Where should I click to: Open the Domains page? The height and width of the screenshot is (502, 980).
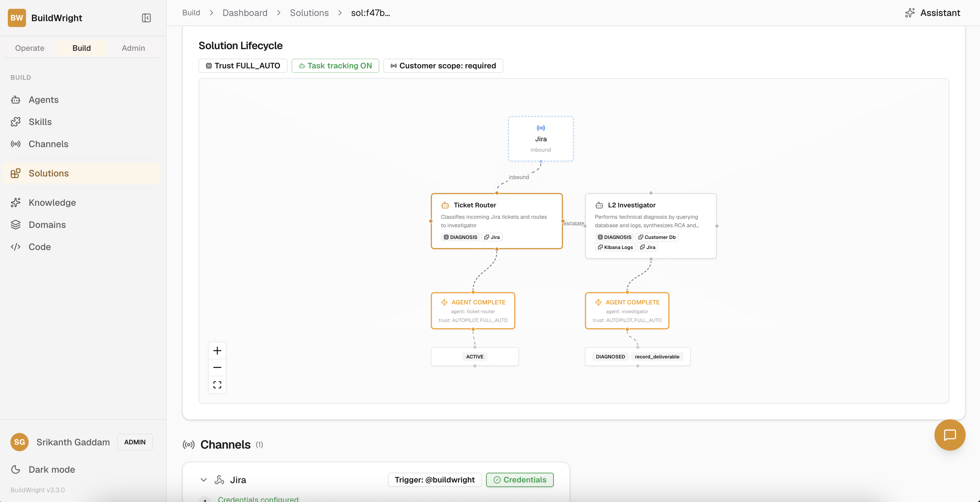[82, 225]
